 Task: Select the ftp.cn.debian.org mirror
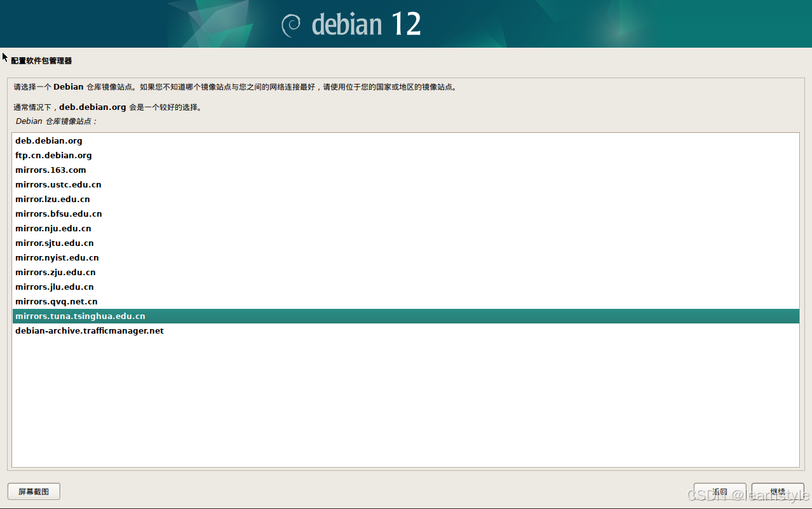(x=406, y=155)
